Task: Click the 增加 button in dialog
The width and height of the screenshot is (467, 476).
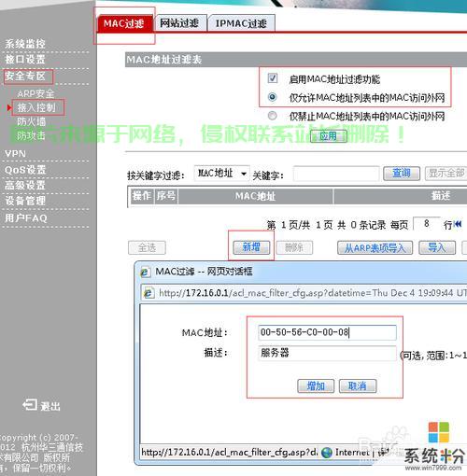Action: [x=316, y=386]
